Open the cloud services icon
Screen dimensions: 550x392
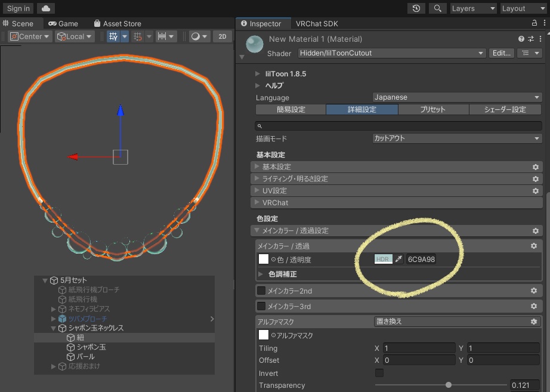(46, 8)
